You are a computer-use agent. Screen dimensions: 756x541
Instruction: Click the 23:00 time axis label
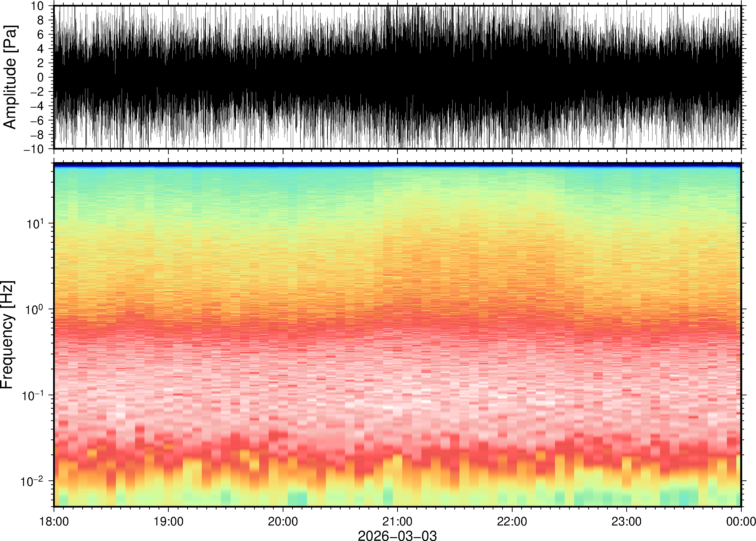point(626,521)
